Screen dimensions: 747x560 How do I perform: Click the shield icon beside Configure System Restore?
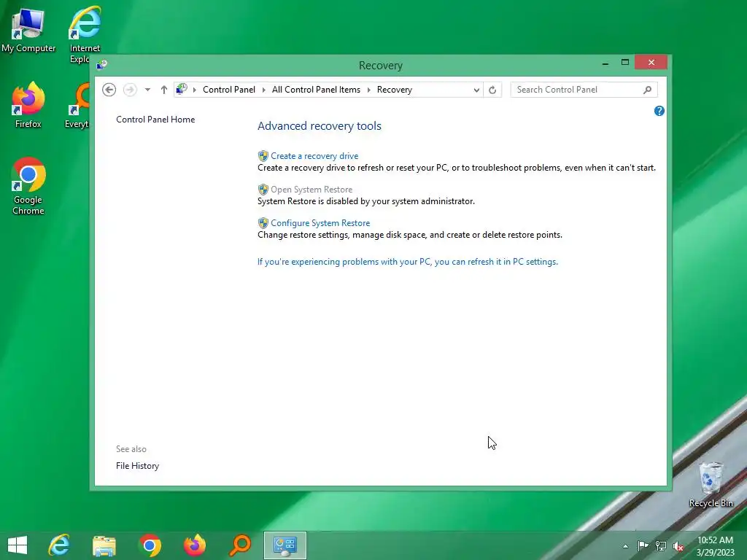263,223
